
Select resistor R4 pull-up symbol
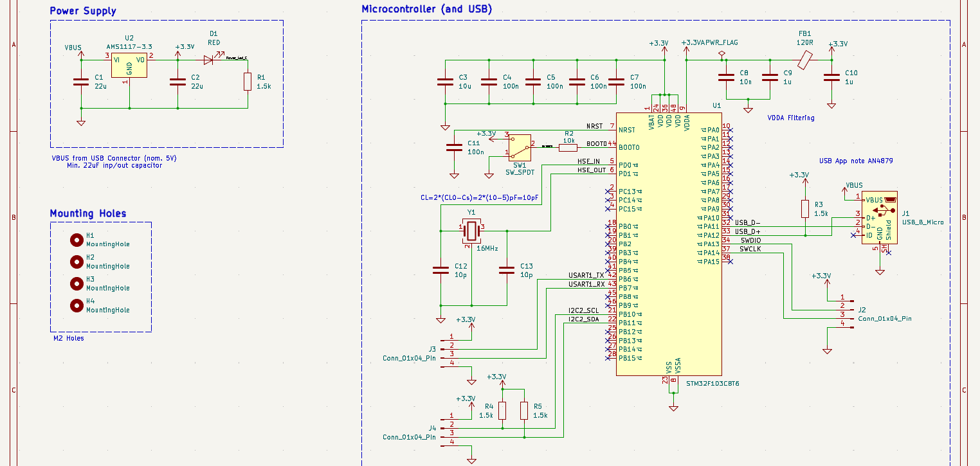pyautogui.click(x=502, y=411)
